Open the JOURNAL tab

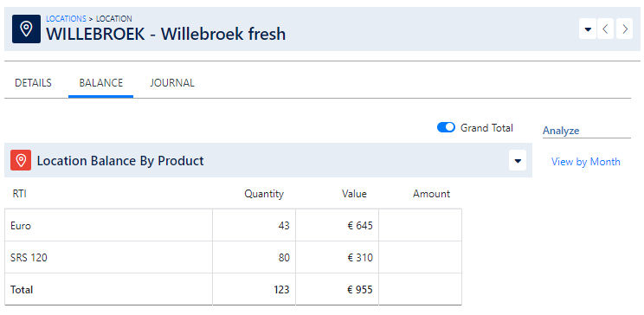[x=172, y=83]
